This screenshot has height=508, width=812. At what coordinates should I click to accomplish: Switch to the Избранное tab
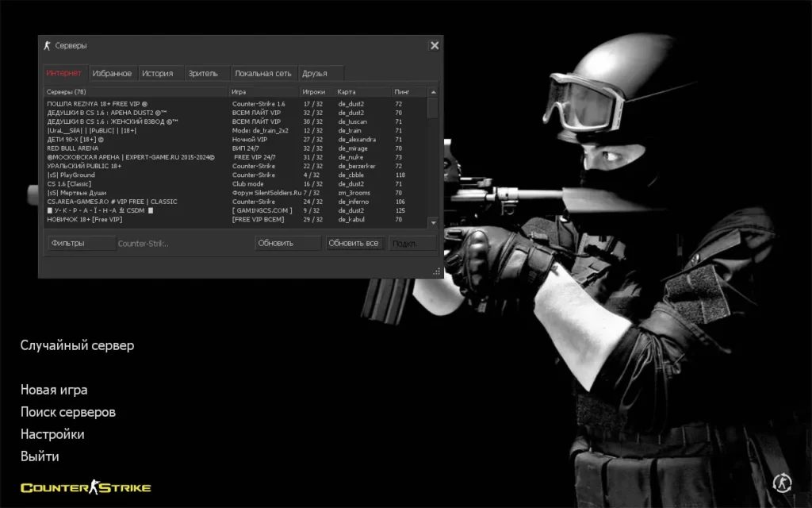113,72
